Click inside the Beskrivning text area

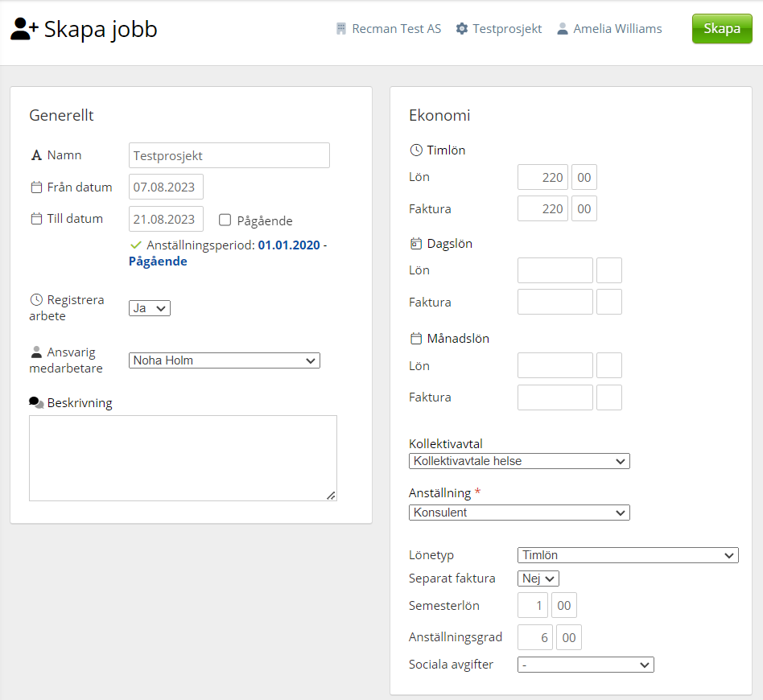click(183, 458)
